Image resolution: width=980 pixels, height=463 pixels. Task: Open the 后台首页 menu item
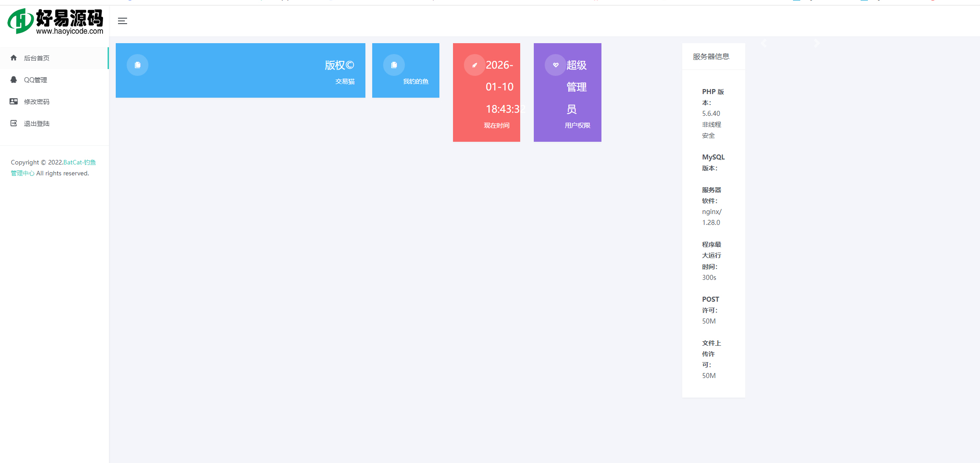tap(37, 58)
